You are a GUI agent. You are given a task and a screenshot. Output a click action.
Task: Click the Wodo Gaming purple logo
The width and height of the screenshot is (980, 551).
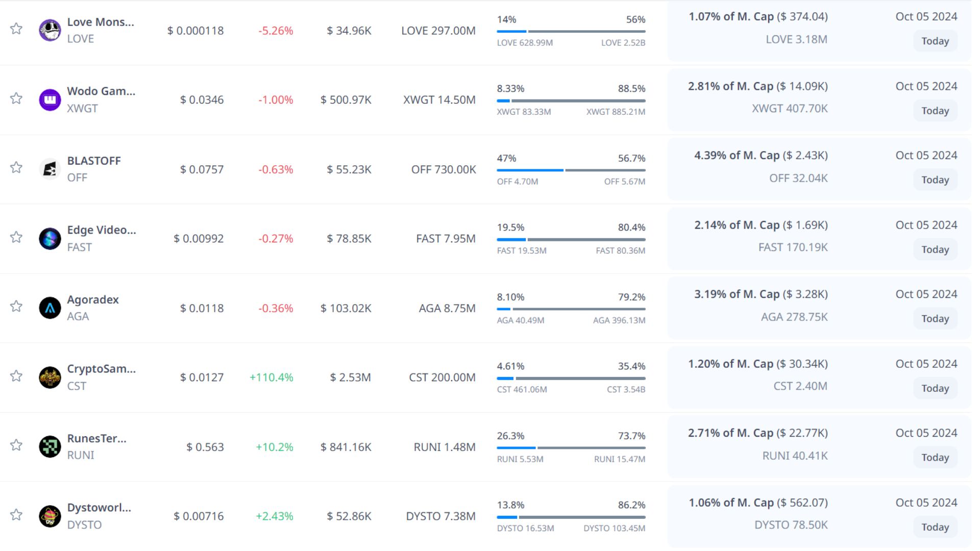pyautogui.click(x=50, y=99)
